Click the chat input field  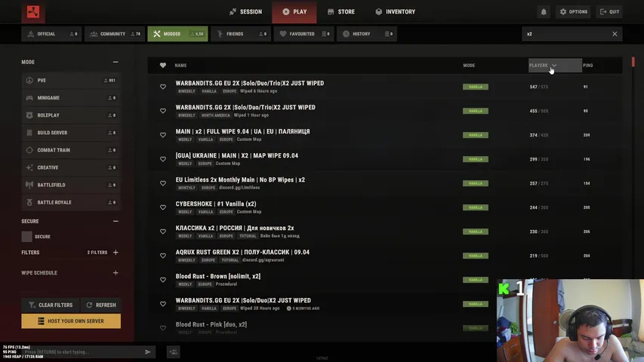81,351
